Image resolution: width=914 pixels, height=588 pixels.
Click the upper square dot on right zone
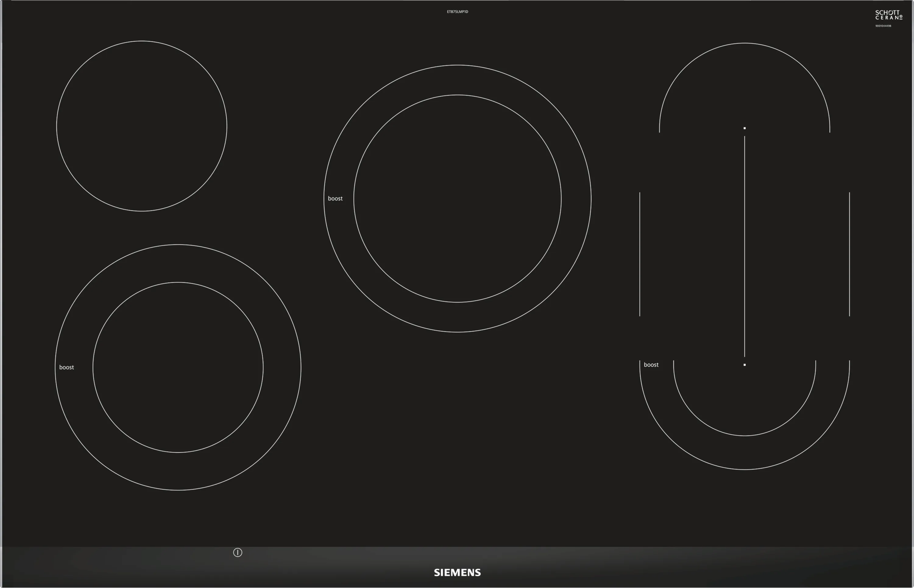pos(744,128)
